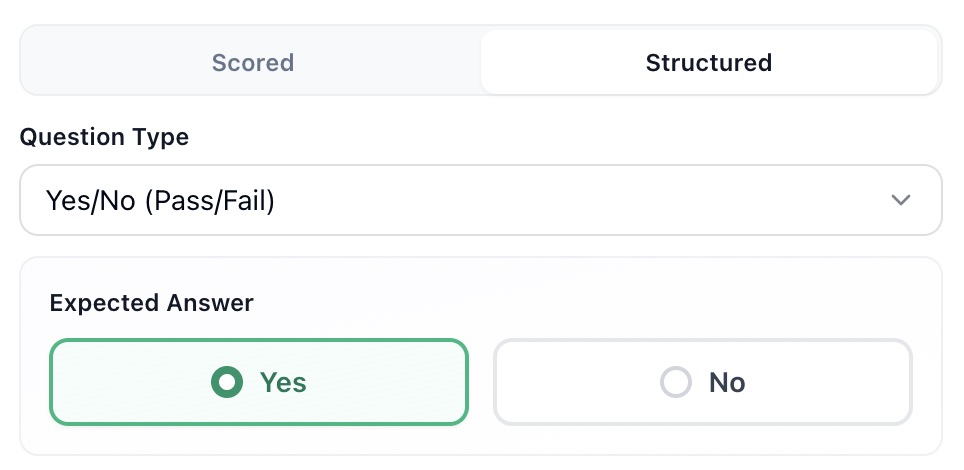
Task: Switch to the Scored tab
Action: pyautogui.click(x=252, y=63)
